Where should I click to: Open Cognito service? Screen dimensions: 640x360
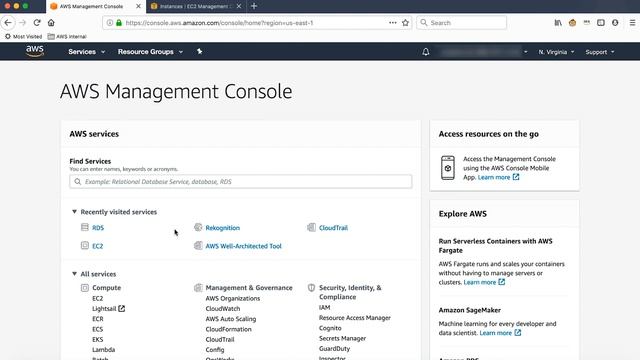pyautogui.click(x=330, y=328)
